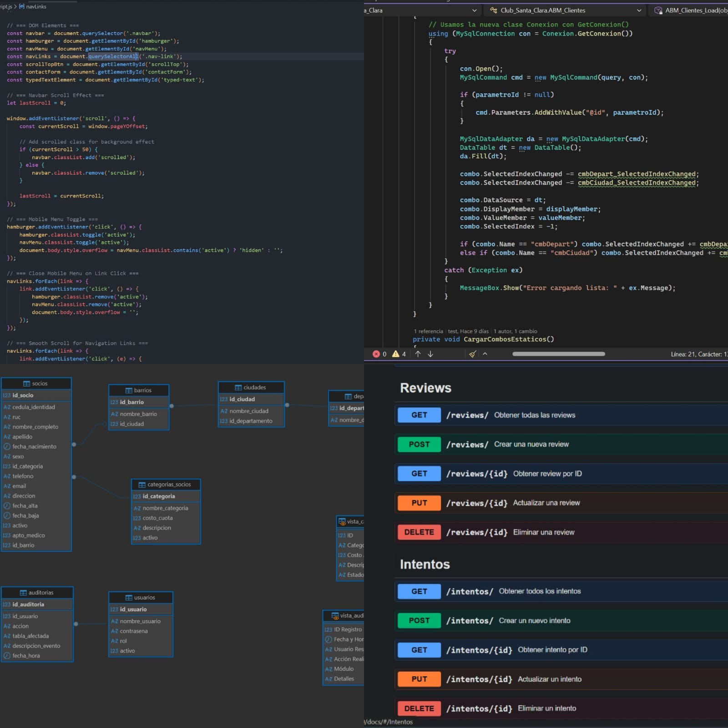728x728 pixels.
Task: Select the usuarios table header
Action: point(141,597)
